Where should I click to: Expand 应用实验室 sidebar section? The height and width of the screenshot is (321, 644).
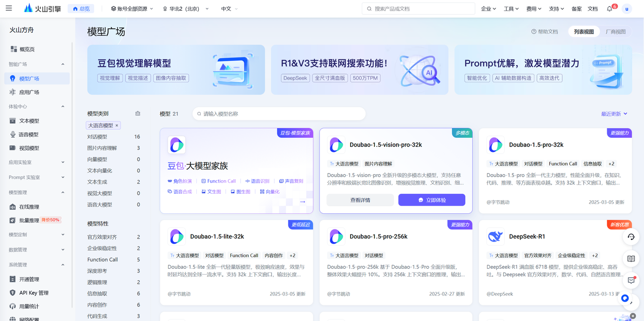(63, 163)
